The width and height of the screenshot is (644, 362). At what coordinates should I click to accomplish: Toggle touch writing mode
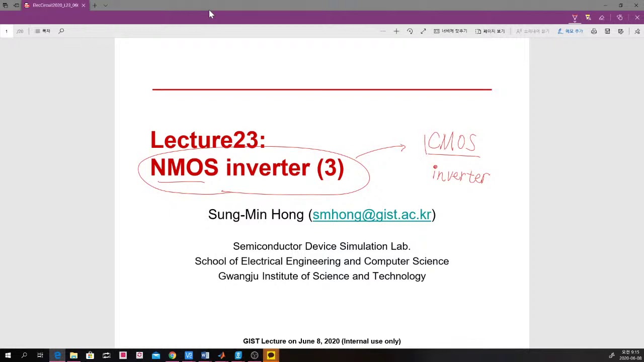click(620, 18)
